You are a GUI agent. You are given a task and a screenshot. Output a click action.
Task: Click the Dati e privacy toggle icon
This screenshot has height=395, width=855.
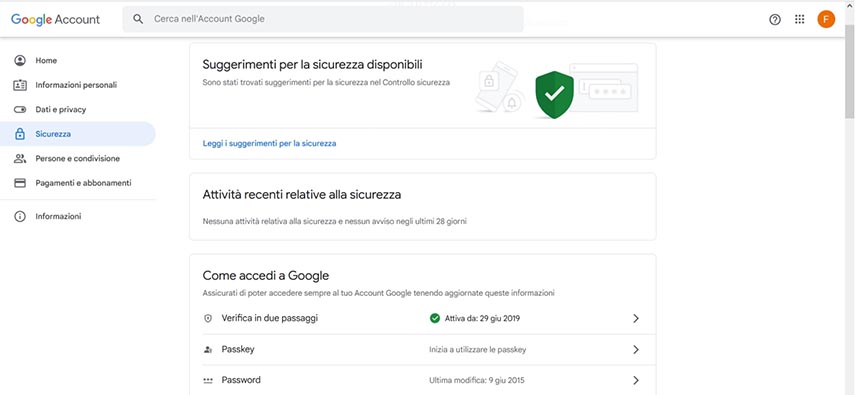pos(20,110)
